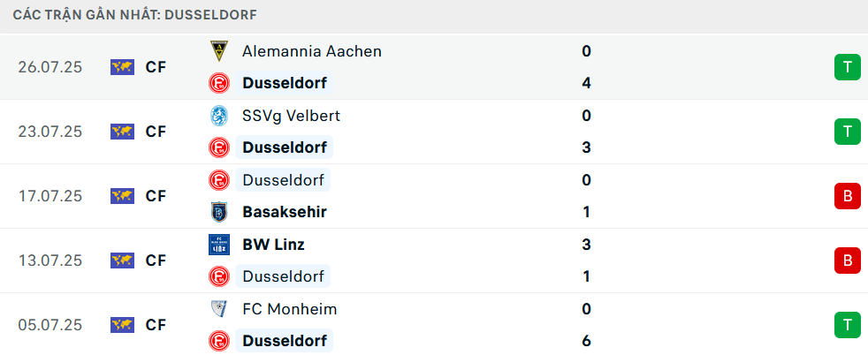Select the FC Monheim team name
The width and height of the screenshot is (868, 355).
[290, 309]
